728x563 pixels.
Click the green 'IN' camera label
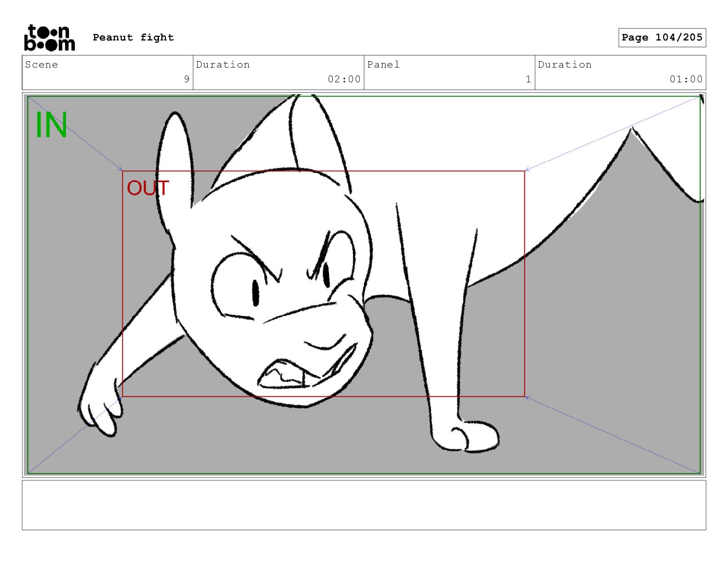[51, 125]
